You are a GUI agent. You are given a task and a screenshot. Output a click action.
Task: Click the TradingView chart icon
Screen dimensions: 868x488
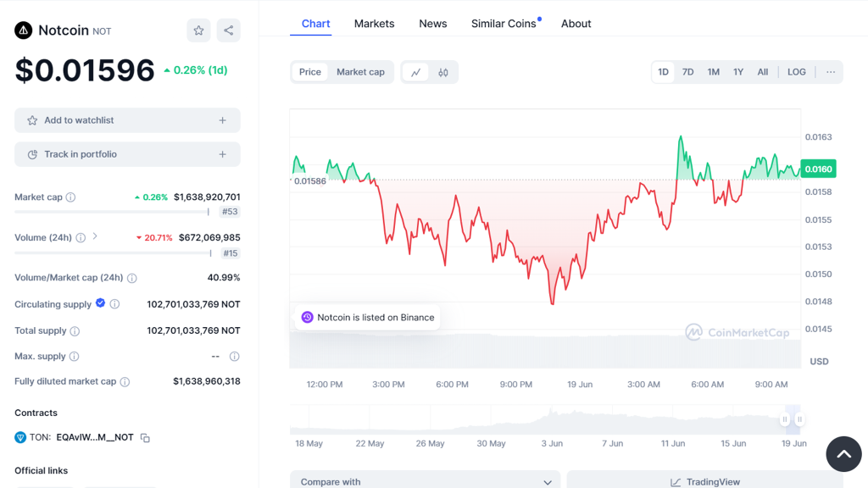pos(676,482)
